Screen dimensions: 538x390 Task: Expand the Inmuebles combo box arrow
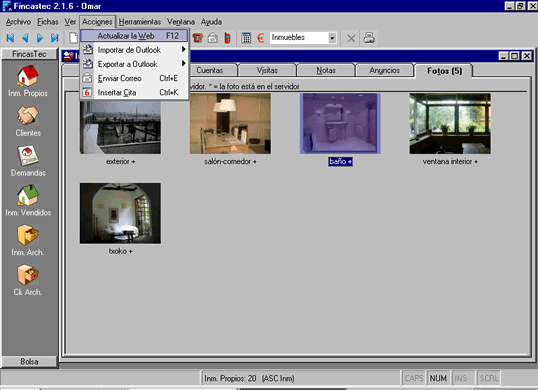(x=332, y=38)
